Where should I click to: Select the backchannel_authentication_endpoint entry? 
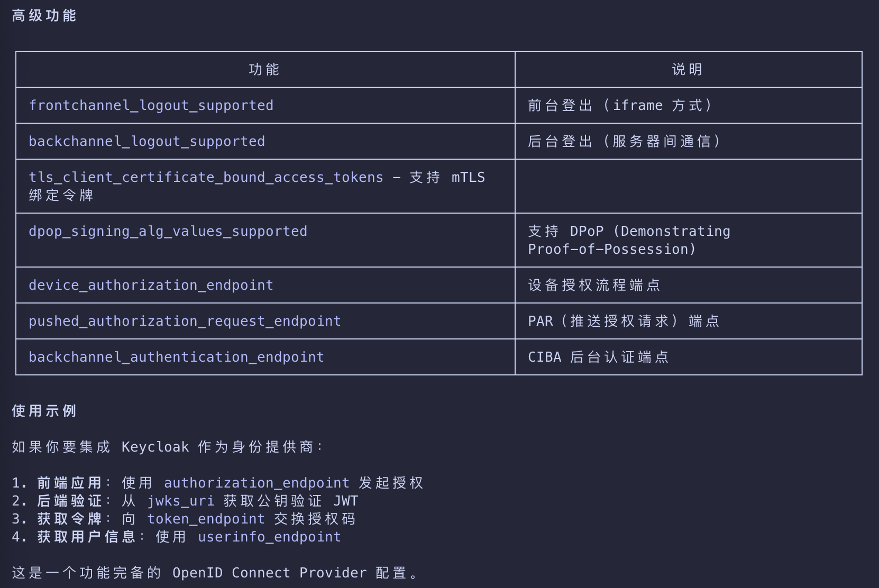[x=176, y=357]
